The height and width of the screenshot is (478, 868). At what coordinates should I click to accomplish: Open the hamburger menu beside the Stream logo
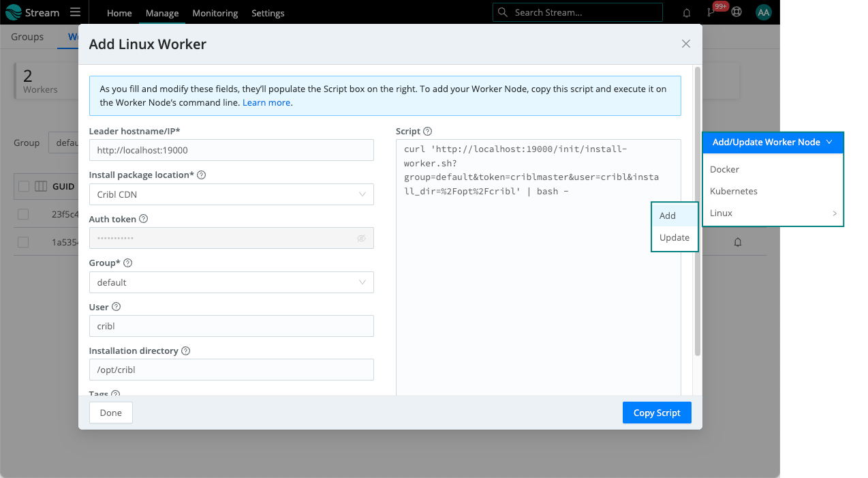coord(75,12)
